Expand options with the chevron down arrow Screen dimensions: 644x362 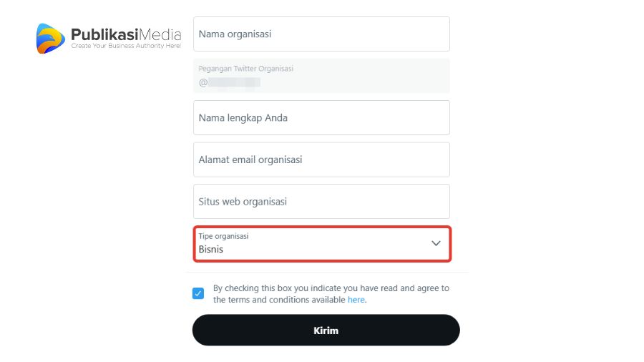pos(436,243)
